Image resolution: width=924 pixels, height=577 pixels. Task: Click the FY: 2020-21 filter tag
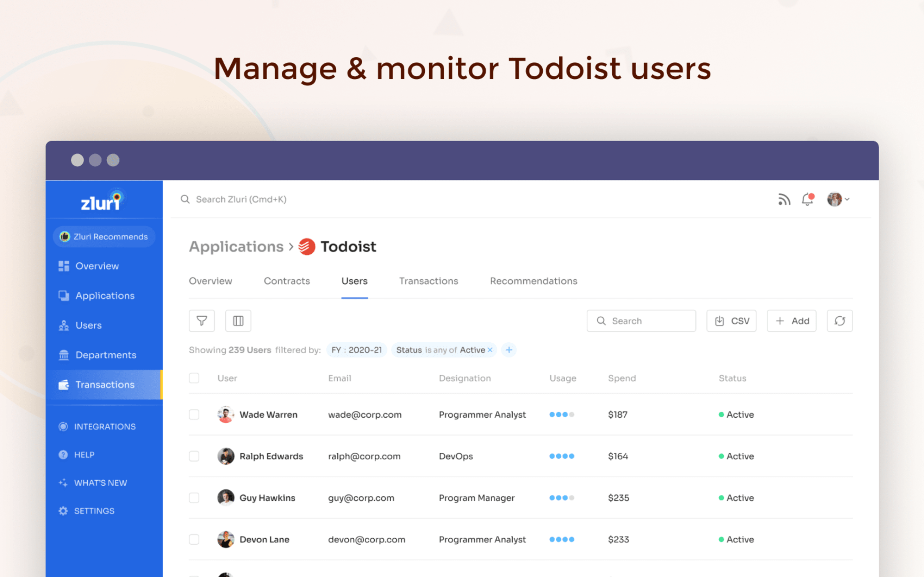coord(357,350)
